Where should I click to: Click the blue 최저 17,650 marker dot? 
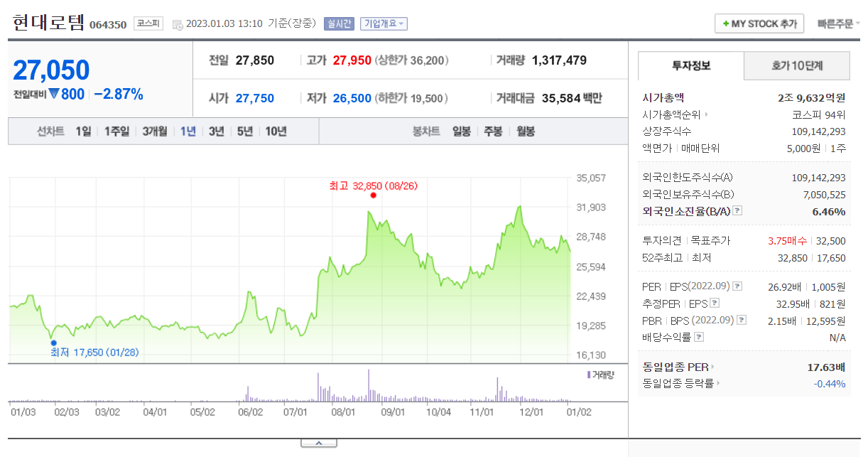pyautogui.click(x=53, y=343)
